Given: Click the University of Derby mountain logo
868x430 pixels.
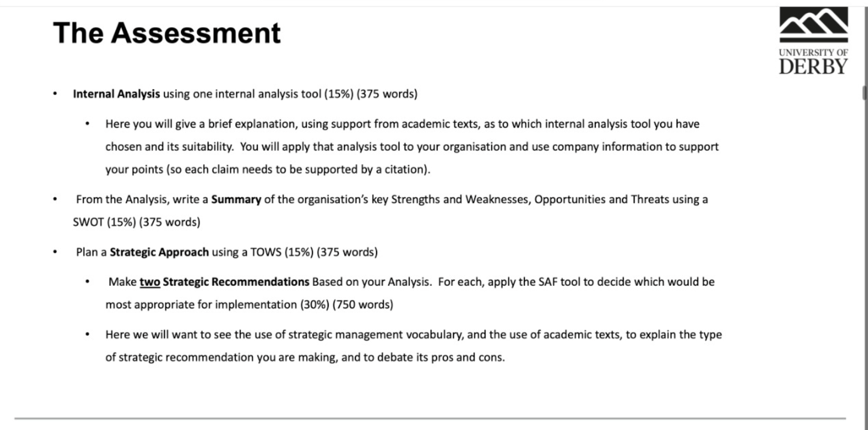Looking at the screenshot, I should (813, 25).
